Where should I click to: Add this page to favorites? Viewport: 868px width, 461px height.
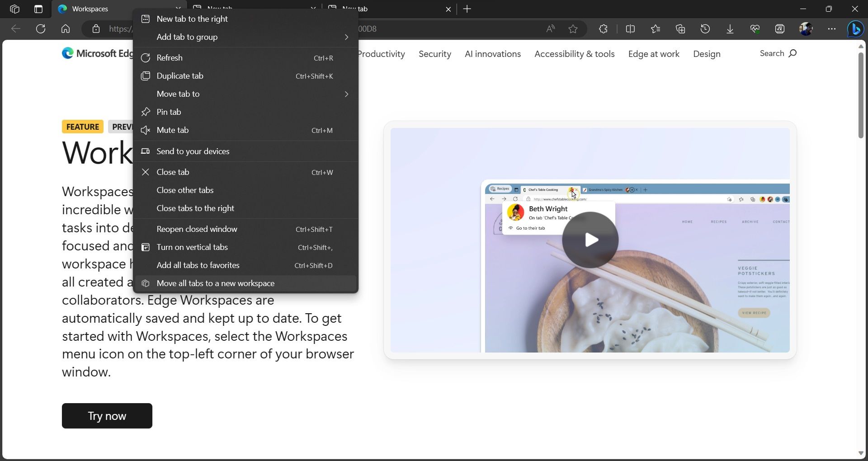[x=573, y=29]
